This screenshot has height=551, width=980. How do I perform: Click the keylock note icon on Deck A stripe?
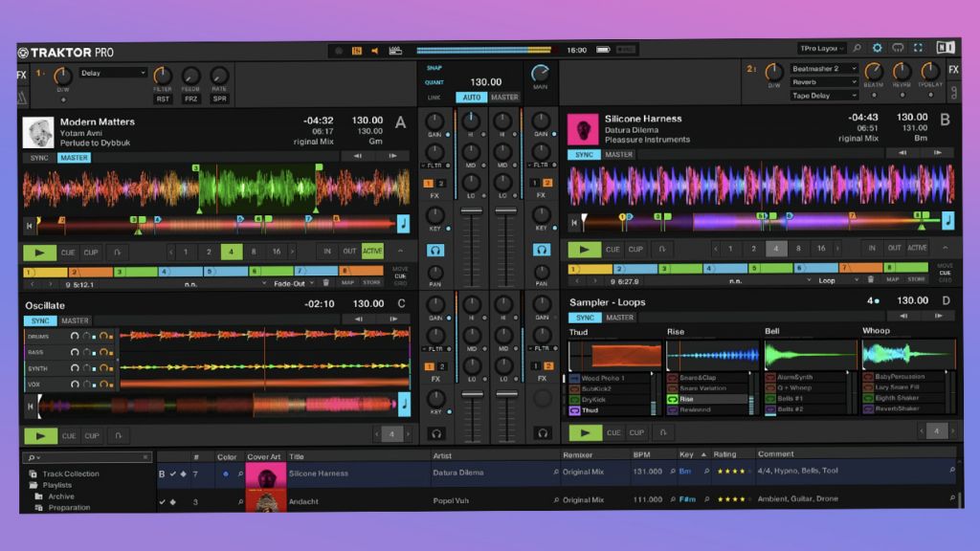(402, 221)
